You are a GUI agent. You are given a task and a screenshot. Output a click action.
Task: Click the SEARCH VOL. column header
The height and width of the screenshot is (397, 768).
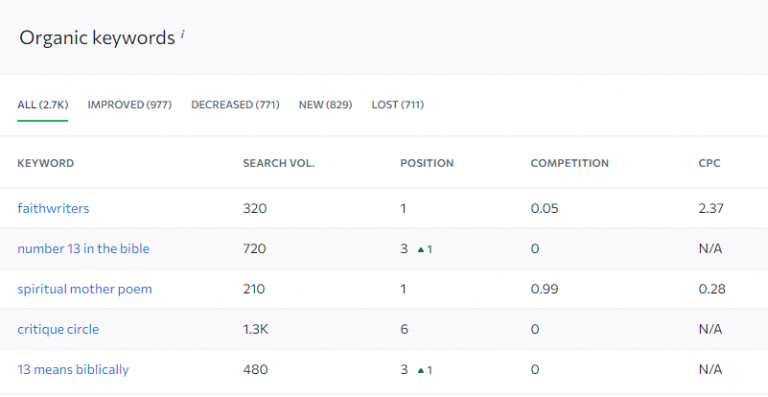(x=279, y=163)
